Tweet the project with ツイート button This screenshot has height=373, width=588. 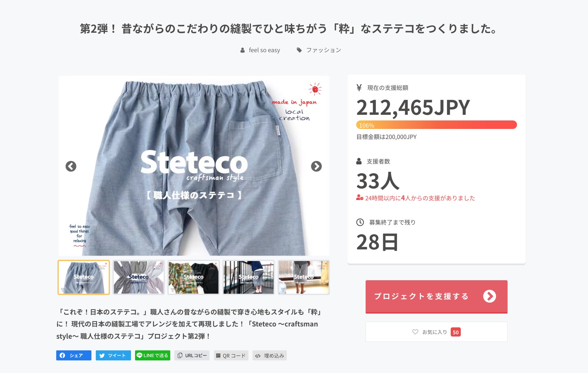click(113, 355)
